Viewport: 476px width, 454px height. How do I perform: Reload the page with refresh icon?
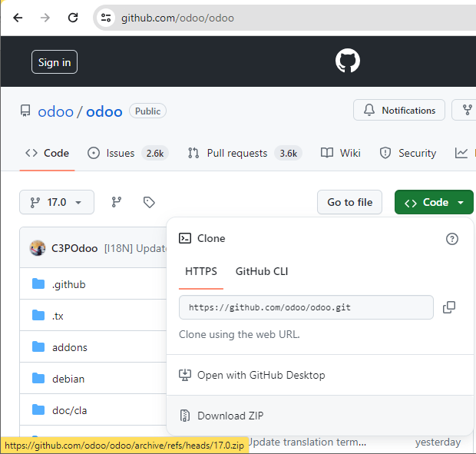[x=73, y=18]
